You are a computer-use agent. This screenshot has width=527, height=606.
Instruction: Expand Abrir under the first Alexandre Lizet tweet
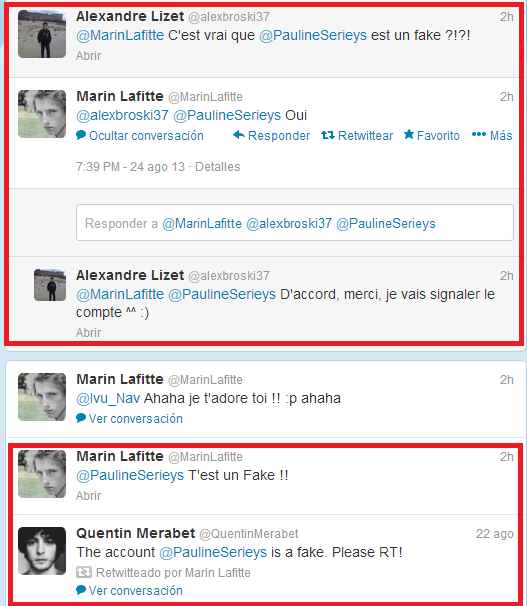(88, 56)
